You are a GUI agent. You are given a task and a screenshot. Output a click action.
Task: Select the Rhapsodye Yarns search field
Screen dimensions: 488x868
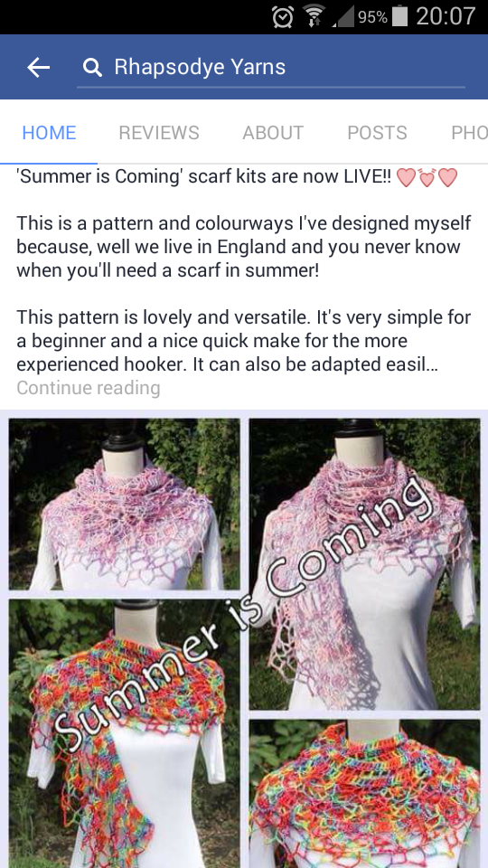[x=271, y=68]
